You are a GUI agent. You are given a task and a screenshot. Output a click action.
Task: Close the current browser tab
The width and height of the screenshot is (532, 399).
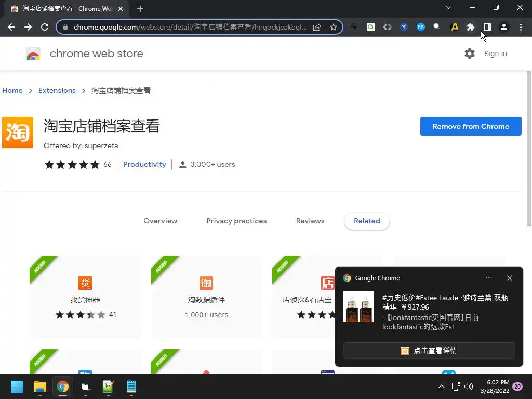pos(121,9)
